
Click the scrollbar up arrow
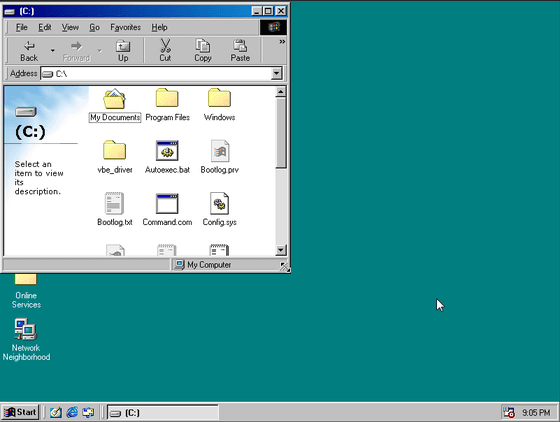pos(281,92)
